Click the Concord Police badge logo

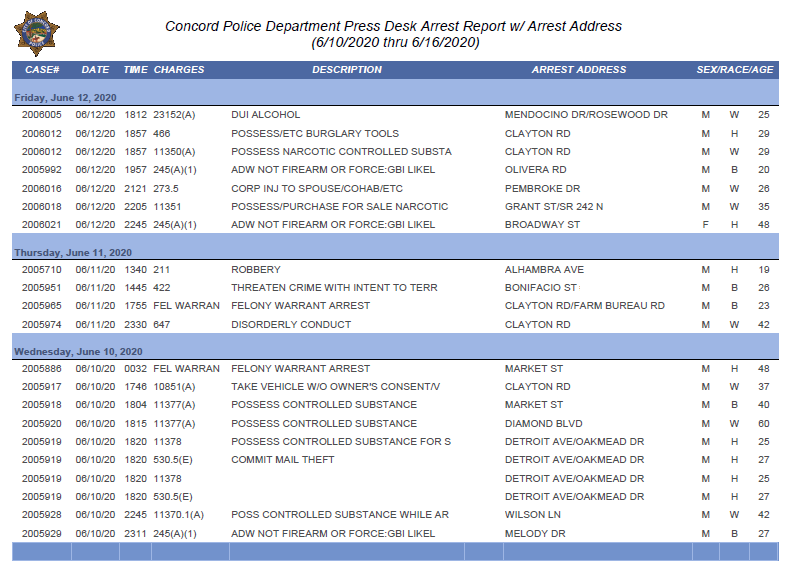point(37,34)
